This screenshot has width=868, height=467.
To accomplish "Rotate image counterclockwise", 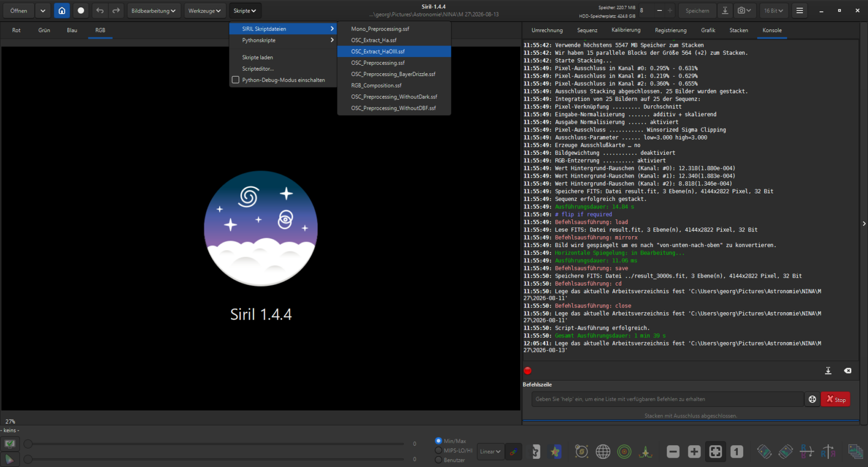I will click(x=764, y=451).
